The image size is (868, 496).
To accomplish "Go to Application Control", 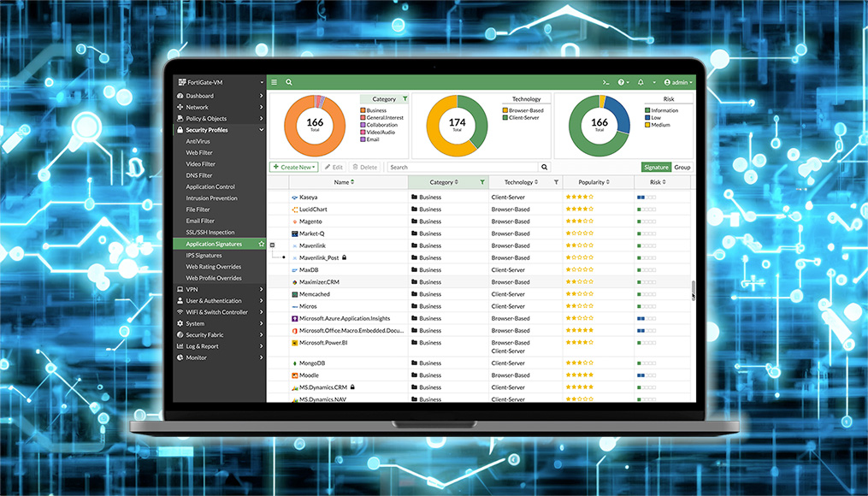I will pyautogui.click(x=210, y=186).
